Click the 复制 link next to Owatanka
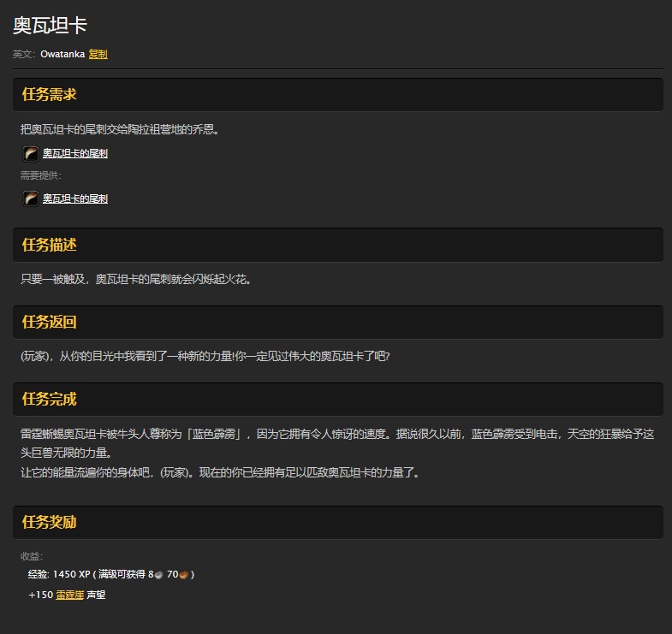 click(98, 54)
